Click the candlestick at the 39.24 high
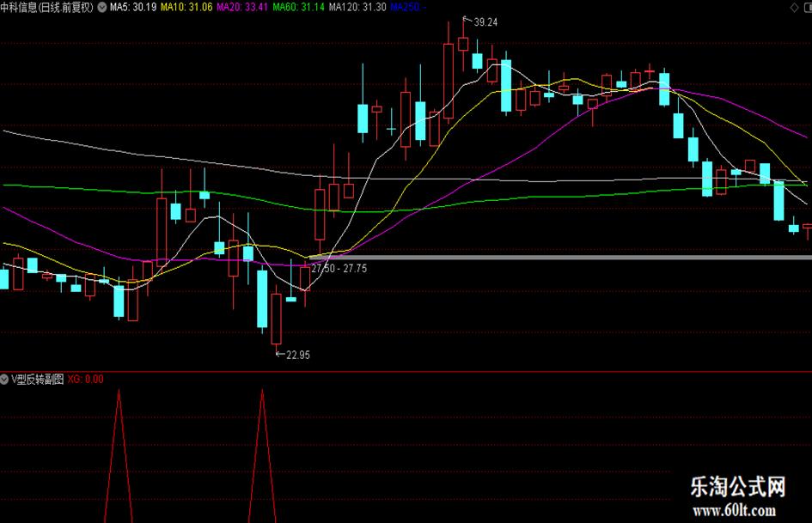Viewport: 812px width, 523px height. 463,44
